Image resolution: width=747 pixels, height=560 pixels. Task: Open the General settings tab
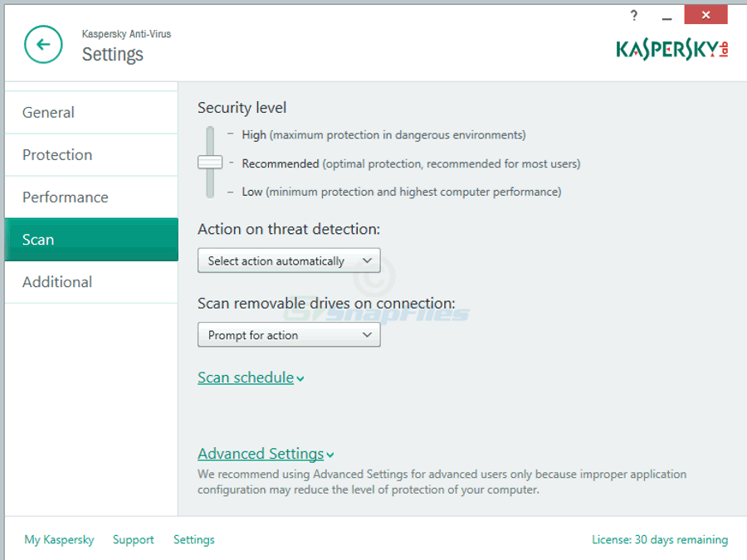(91, 112)
